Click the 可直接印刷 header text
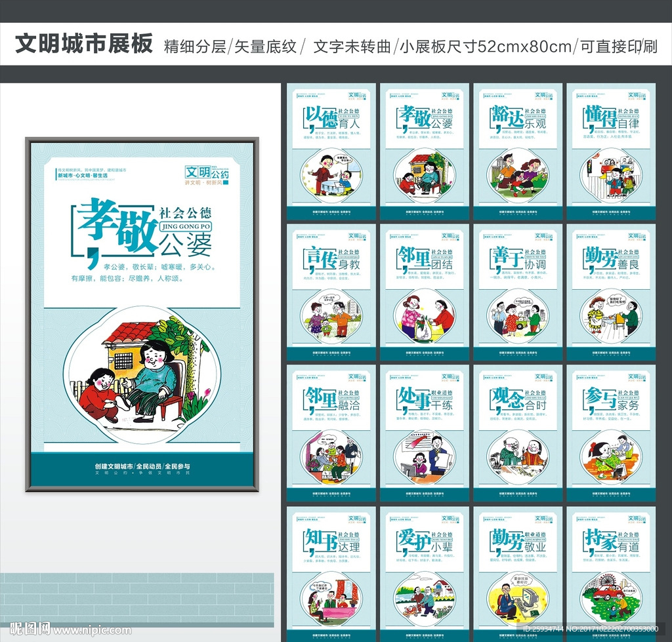This screenshot has height=642, width=672. (x=619, y=47)
